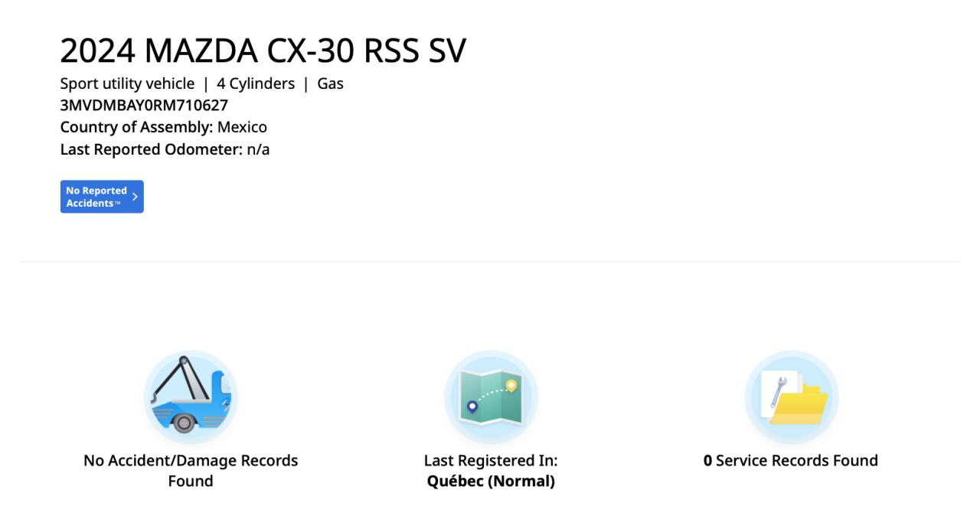Select the No Accident/Damage Records Found label
The width and height of the screenshot is (980, 516).
(191, 461)
